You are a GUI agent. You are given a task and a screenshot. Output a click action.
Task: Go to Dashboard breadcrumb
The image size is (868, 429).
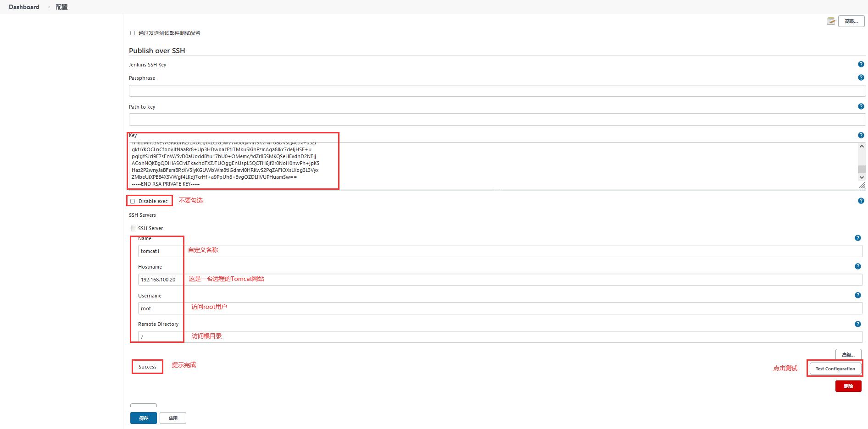coord(24,7)
